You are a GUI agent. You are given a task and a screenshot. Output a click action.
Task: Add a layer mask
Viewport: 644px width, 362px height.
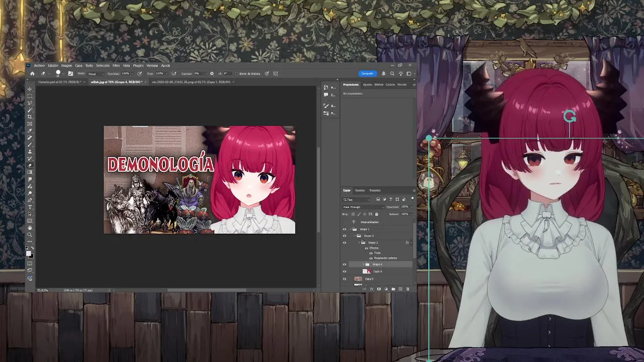coord(379,289)
